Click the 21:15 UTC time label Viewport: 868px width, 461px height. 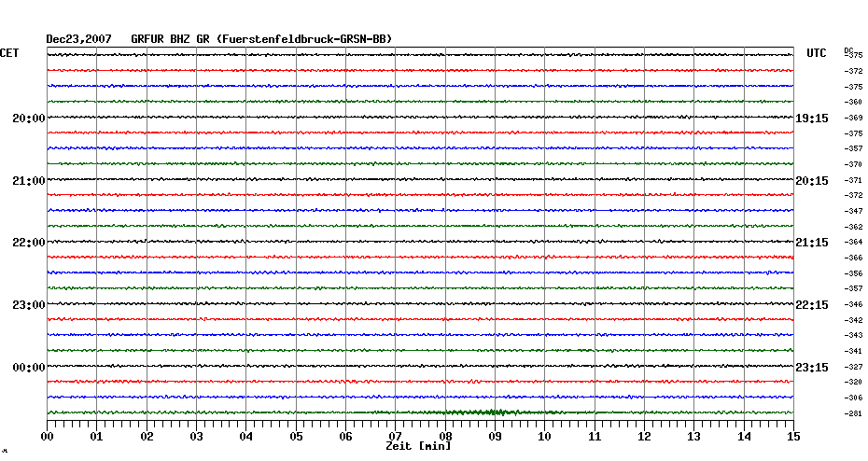click(x=812, y=243)
